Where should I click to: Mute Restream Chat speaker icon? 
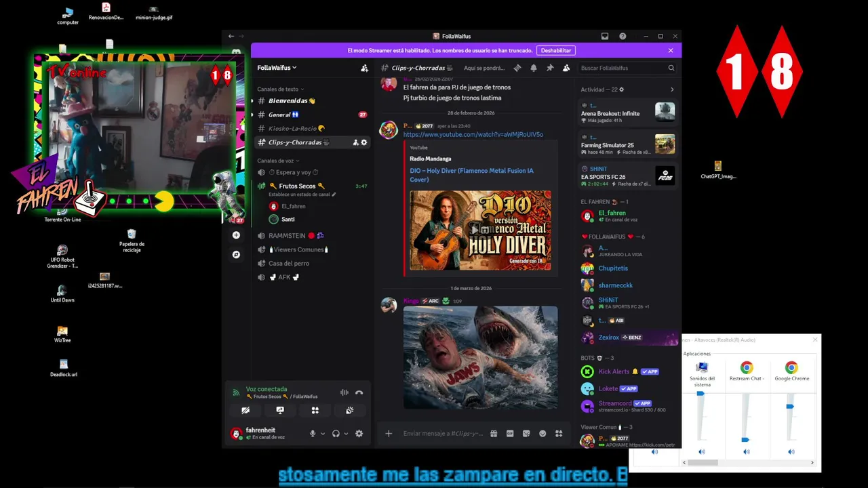coord(746,451)
